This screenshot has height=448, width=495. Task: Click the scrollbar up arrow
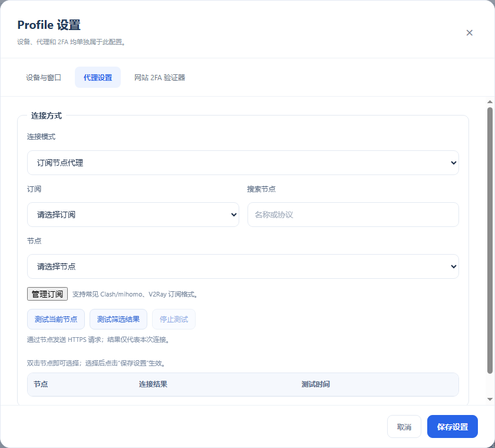click(x=490, y=101)
